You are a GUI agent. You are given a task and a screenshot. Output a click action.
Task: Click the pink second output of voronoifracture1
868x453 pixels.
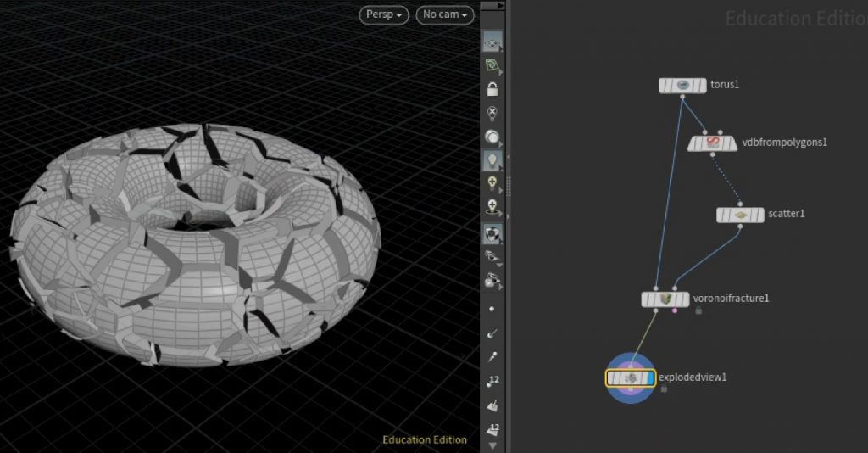(x=675, y=310)
